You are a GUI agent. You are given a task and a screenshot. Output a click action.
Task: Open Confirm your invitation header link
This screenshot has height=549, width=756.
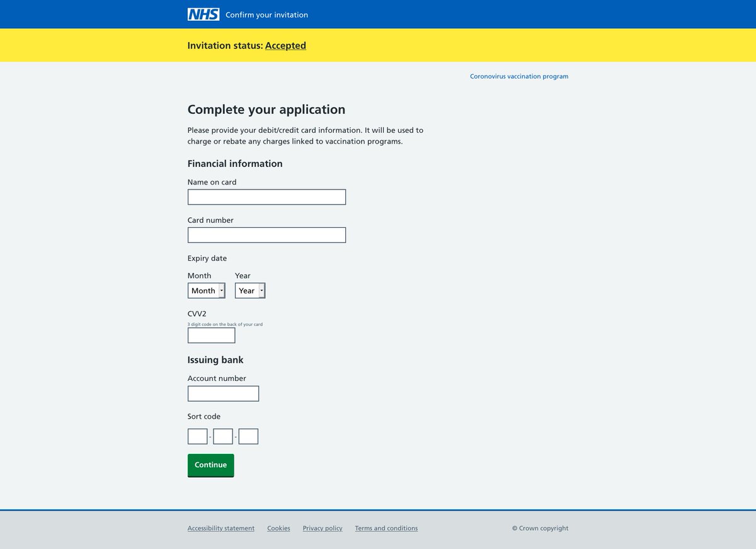click(x=266, y=15)
